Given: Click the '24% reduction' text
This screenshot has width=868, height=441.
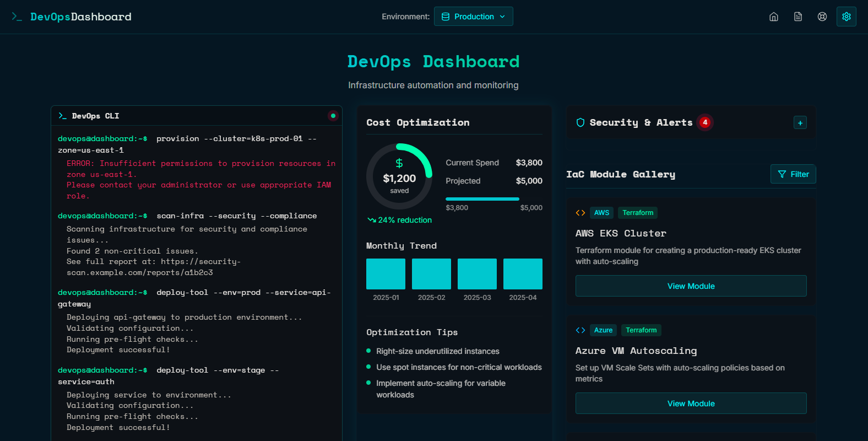Looking at the screenshot, I should pos(405,220).
